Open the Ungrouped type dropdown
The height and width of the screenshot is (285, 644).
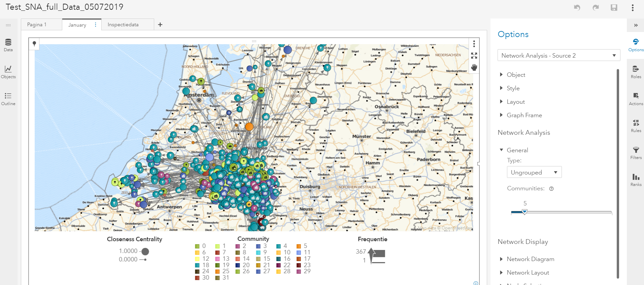pos(534,172)
